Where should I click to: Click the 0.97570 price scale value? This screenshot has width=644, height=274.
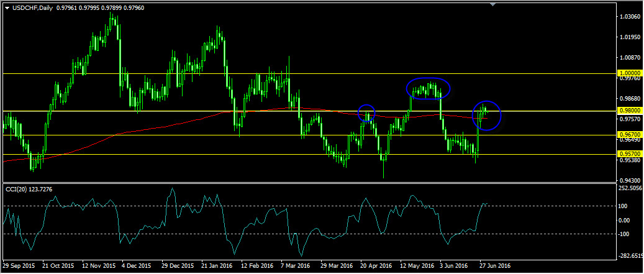(x=630, y=119)
